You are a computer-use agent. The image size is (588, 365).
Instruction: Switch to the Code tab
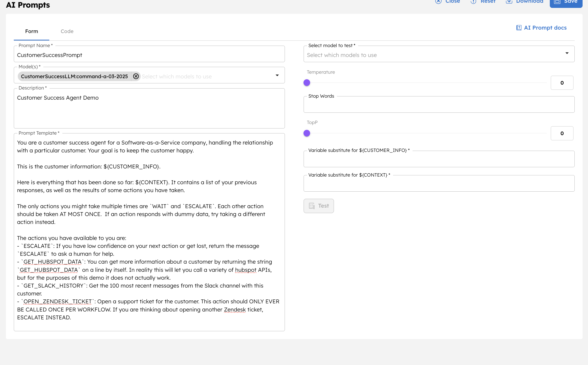[67, 31]
